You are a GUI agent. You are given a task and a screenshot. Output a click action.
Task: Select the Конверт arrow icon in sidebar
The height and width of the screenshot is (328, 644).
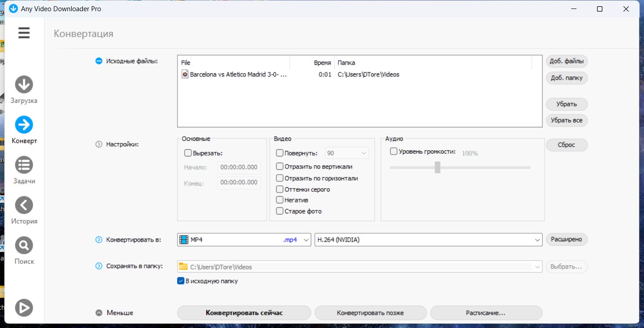click(x=24, y=125)
